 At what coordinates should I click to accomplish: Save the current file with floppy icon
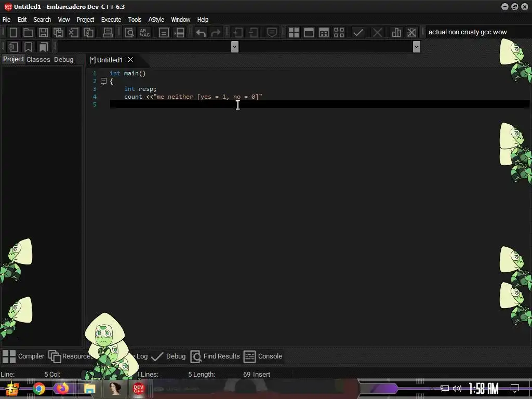point(43,33)
